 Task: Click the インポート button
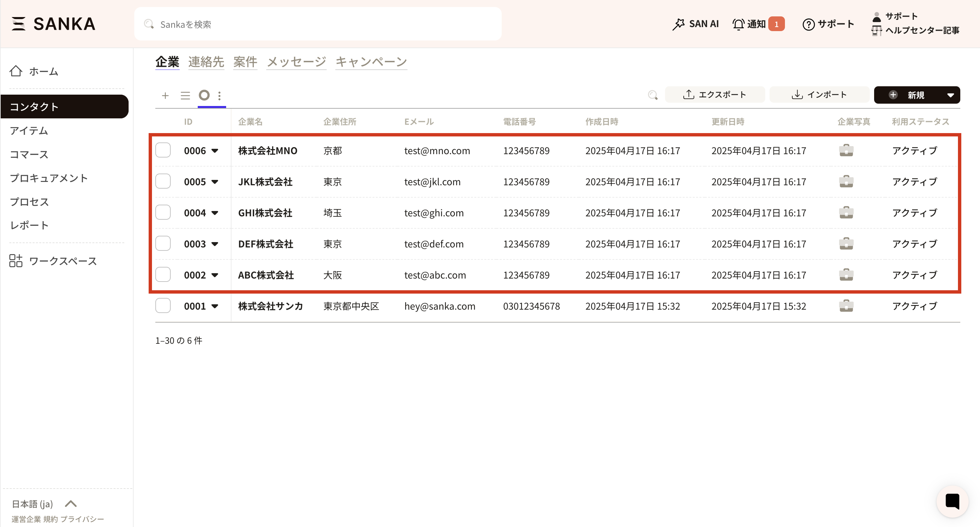click(819, 95)
